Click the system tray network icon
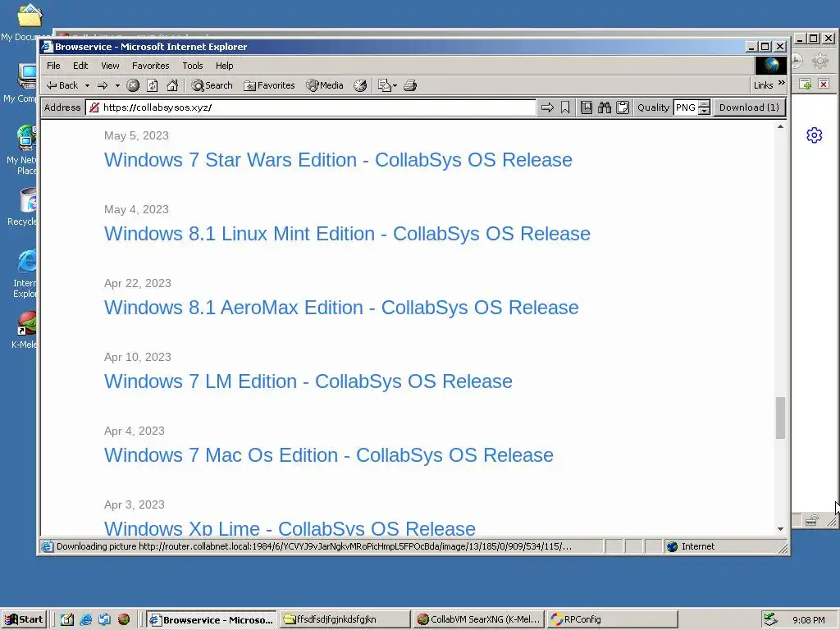The image size is (840, 630). coord(770,619)
